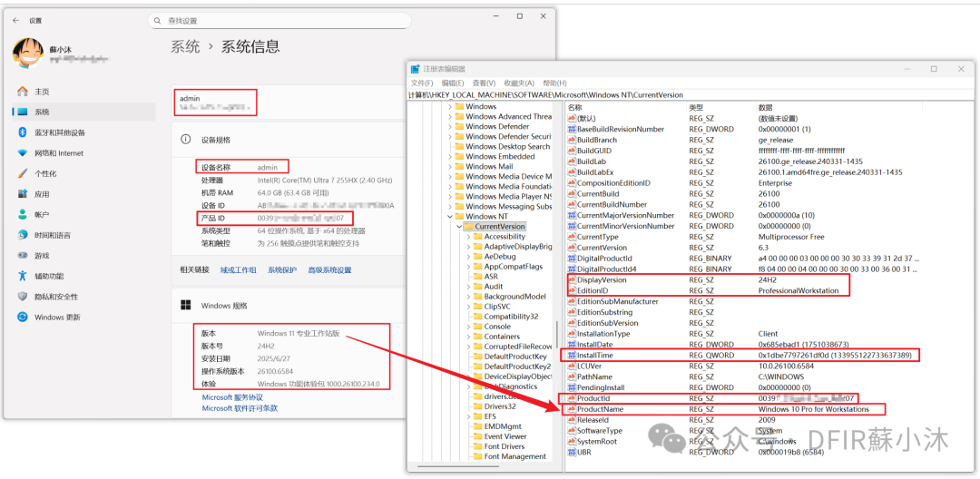The height and width of the screenshot is (479, 980).
Task: Select the InstallDate DWORD value icon
Action: pos(572,344)
